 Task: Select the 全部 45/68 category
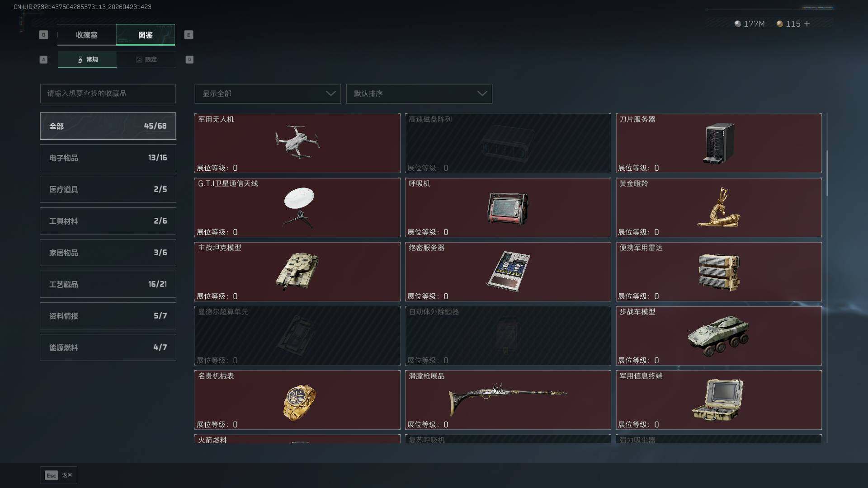point(108,126)
